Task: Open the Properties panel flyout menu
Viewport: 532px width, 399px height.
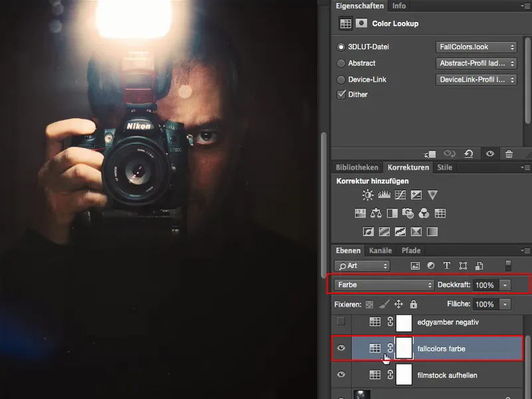Action: [x=526, y=6]
